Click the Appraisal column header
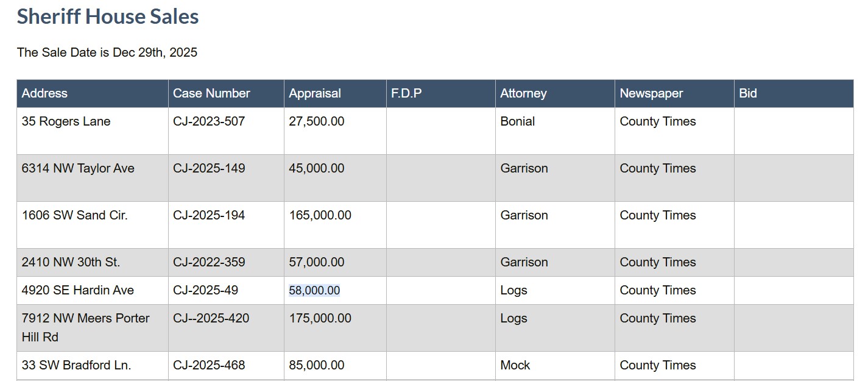 tap(315, 93)
